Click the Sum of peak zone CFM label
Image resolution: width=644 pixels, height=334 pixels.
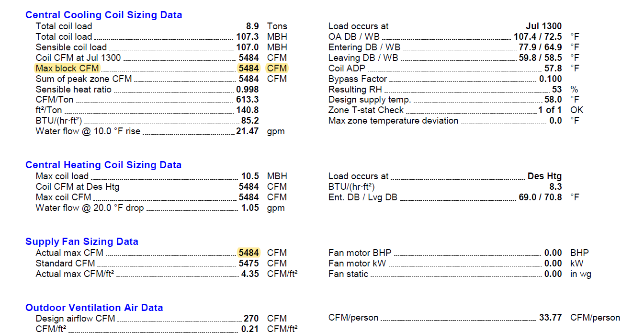(x=84, y=79)
